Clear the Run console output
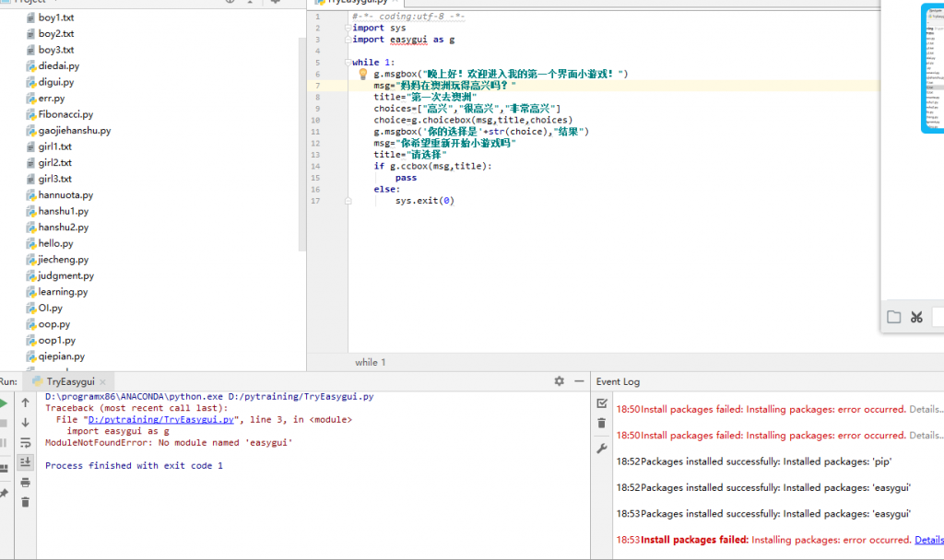The width and height of the screenshot is (944, 560). coord(26,500)
